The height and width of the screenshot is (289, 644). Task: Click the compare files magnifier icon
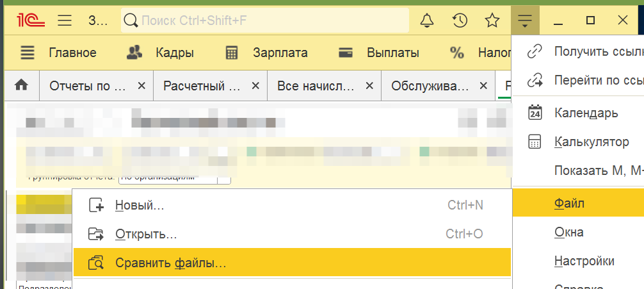pyautogui.click(x=97, y=263)
